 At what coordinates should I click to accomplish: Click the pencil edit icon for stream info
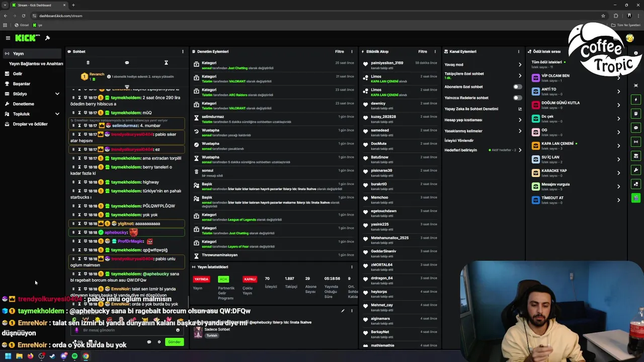[343, 311]
